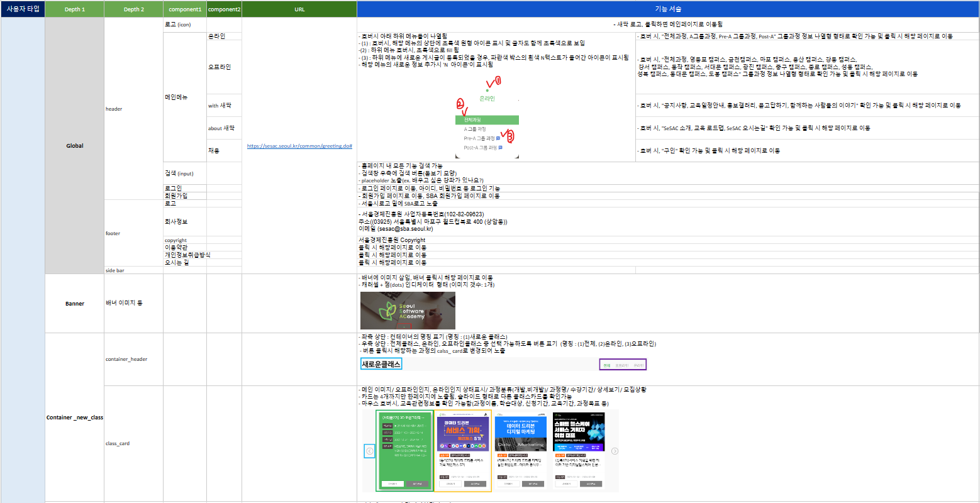This screenshot has height=503, width=980.
Task: Select the container_header cell
Action: pyautogui.click(x=134, y=359)
